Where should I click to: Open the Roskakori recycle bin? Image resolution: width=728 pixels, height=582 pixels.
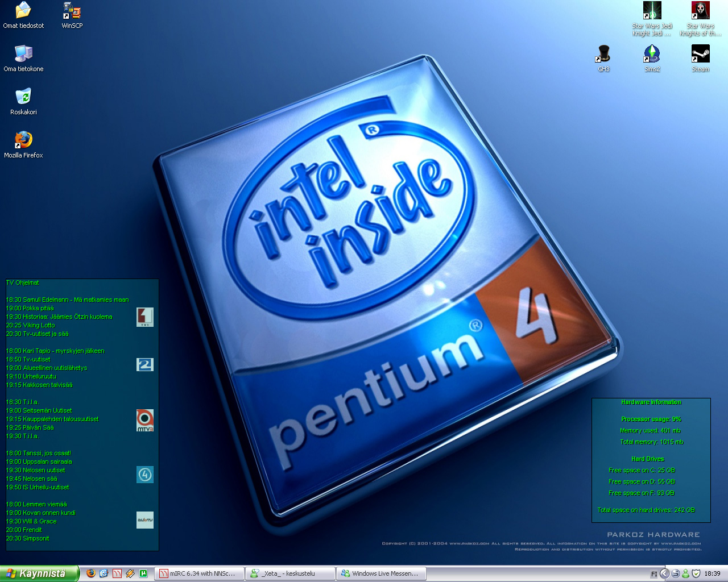[23, 97]
